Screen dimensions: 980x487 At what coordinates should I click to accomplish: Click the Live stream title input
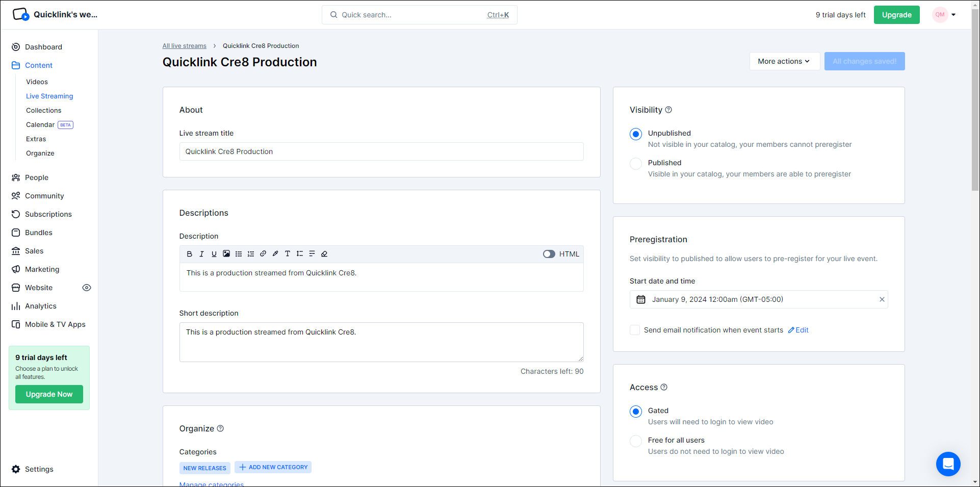[381, 151]
